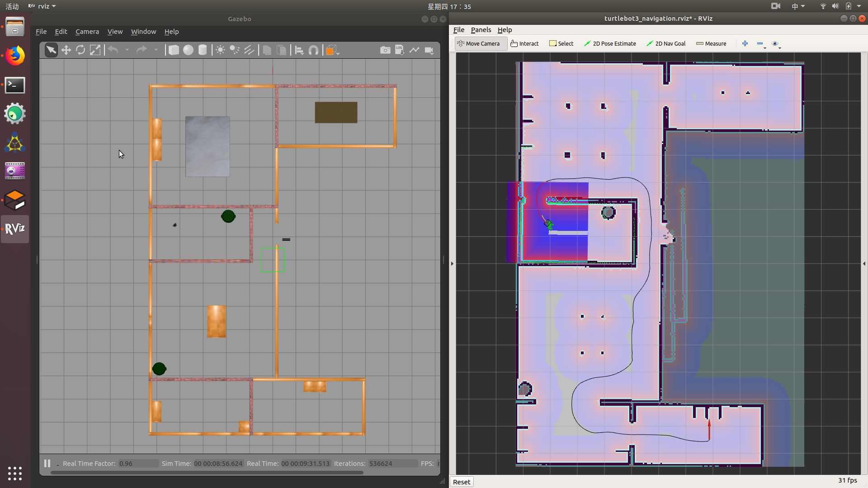Toggle the 2D Nav Goal tool
Screen dimensions: 868x488
coord(666,43)
